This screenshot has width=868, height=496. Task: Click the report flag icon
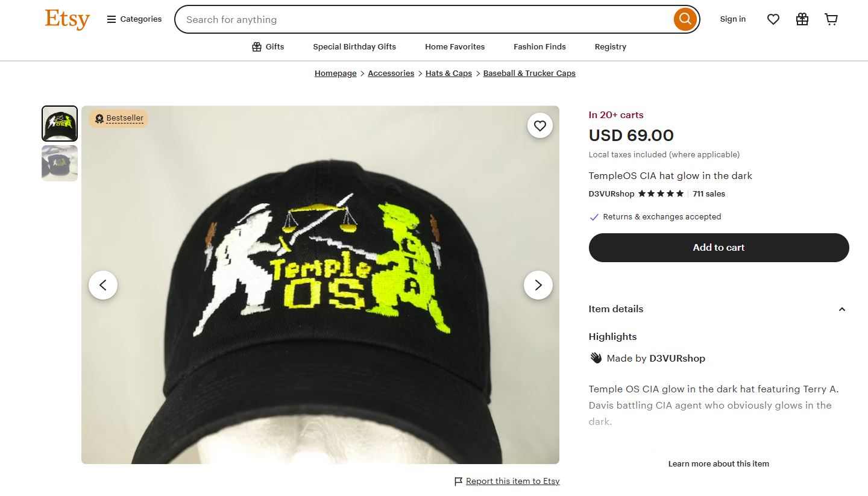459,481
